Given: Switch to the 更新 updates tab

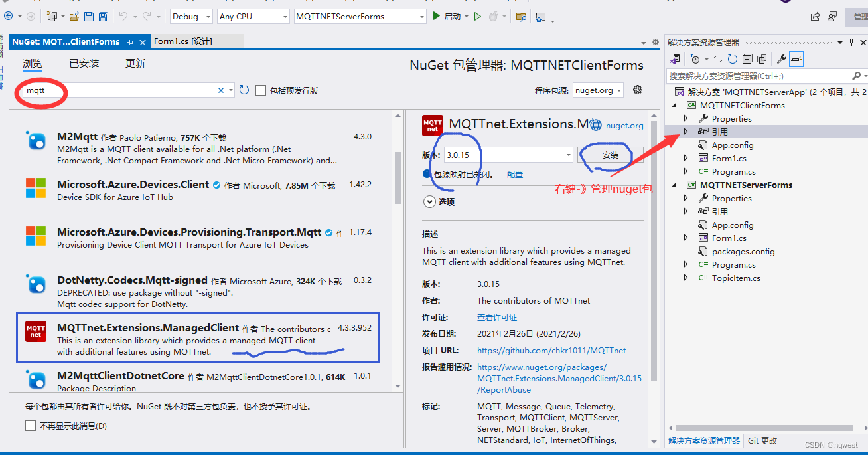Looking at the screenshot, I should (135, 64).
